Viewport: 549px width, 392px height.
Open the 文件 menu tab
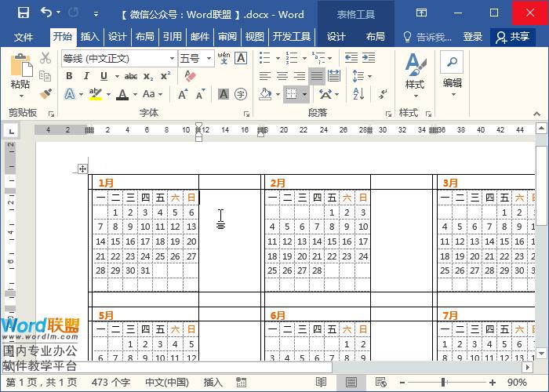[x=24, y=36]
